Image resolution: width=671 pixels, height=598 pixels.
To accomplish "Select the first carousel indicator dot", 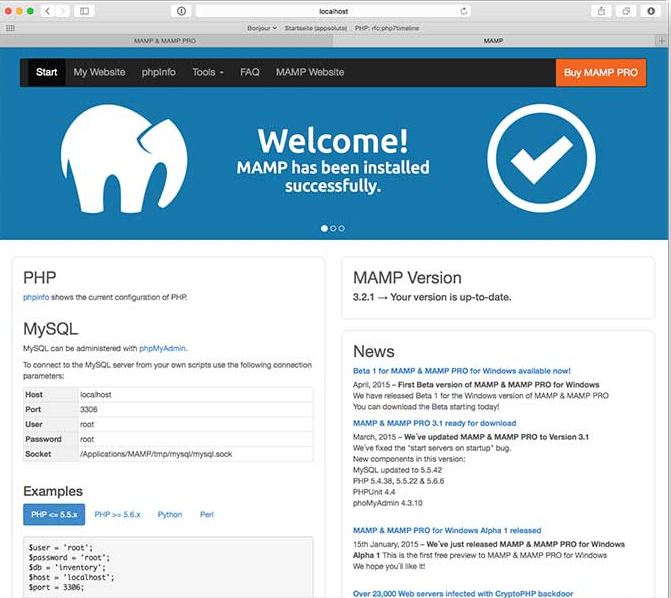I will click(x=324, y=229).
